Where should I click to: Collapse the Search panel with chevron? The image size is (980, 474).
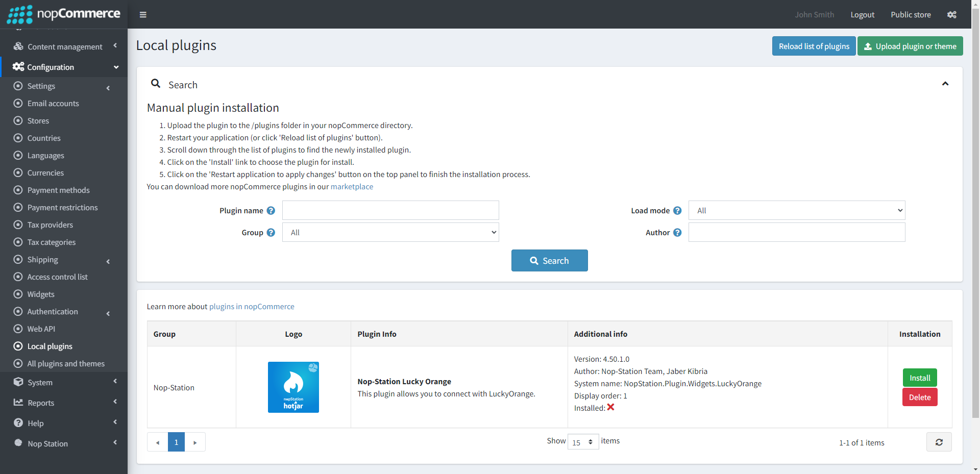(x=945, y=84)
